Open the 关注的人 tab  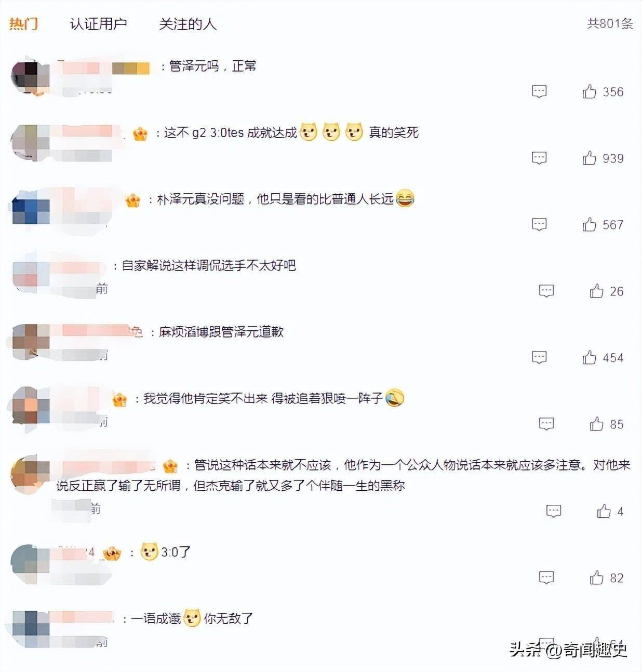(x=188, y=24)
